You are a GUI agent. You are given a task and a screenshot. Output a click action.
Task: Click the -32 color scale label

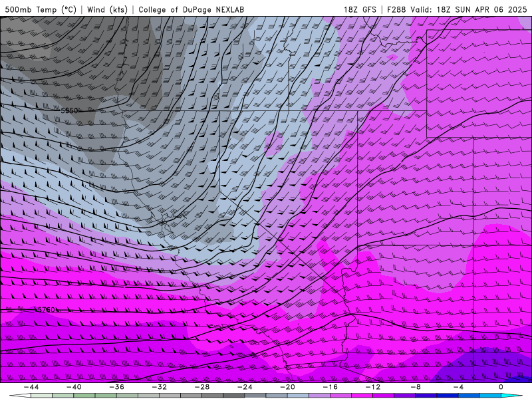tap(160, 387)
